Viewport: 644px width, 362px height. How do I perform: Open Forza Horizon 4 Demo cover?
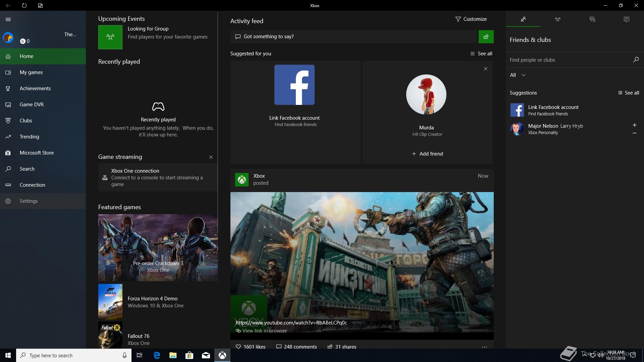click(x=110, y=302)
